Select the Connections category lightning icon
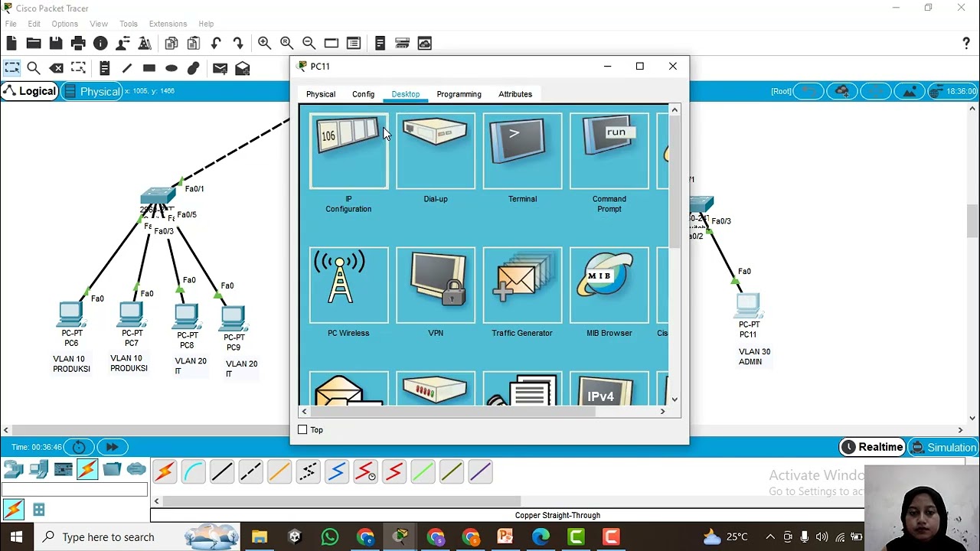This screenshot has width=980, height=551. [87, 469]
